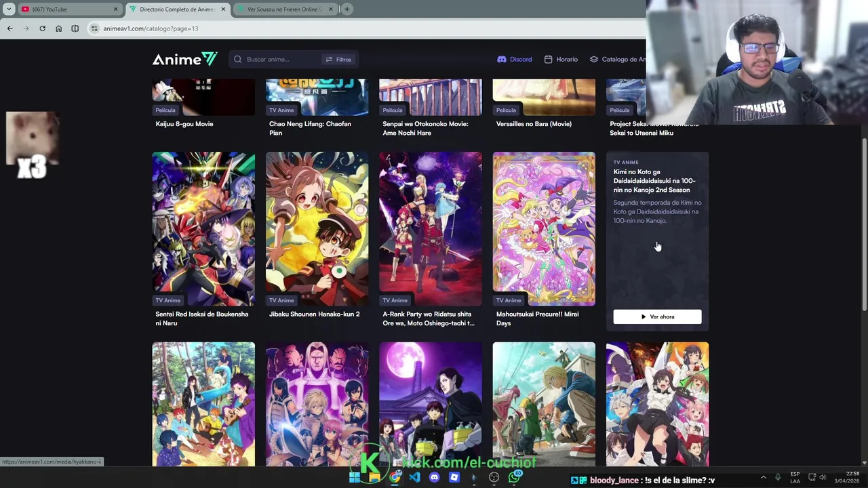This screenshot has width=868, height=488.
Task: Open Jibaku Shounen Hanako-kun 2 poster
Action: [x=317, y=229]
